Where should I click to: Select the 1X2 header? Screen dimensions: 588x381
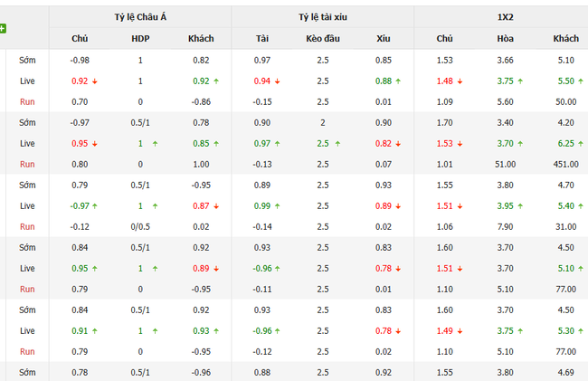coord(505,16)
